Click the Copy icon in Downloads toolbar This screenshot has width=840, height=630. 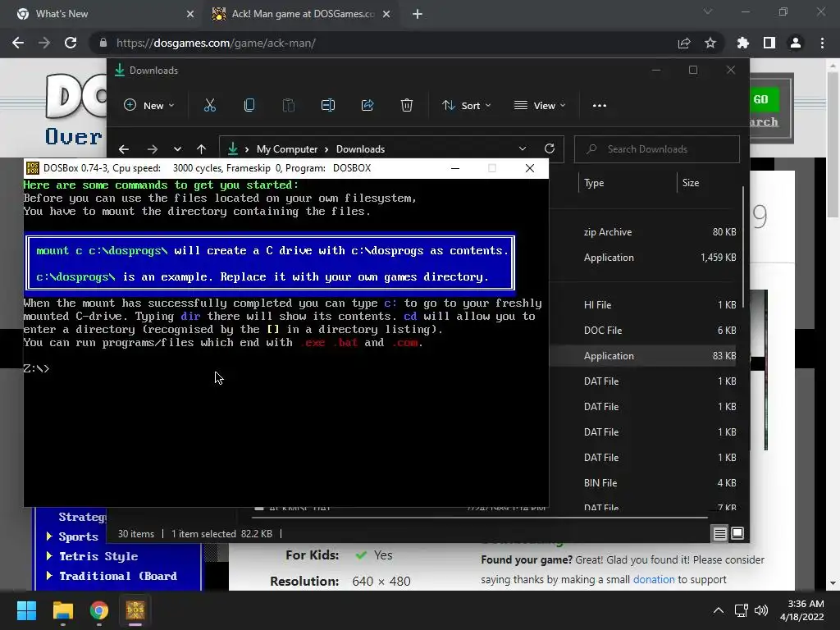(x=249, y=106)
